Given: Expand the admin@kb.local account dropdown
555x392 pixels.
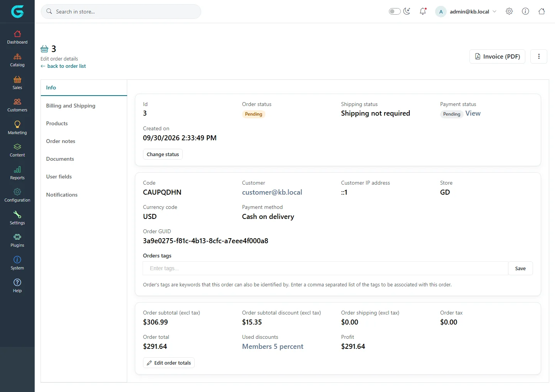Looking at the screenshot, I should point(466,12).
